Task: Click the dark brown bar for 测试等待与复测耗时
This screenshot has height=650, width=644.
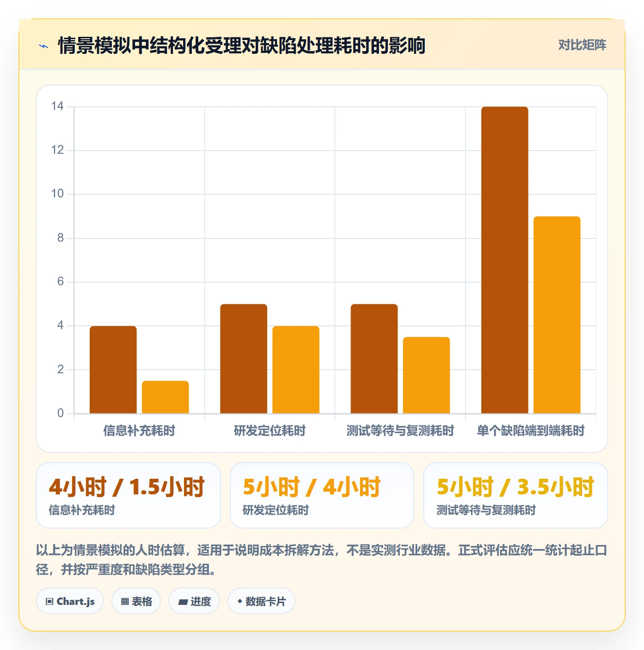Action: click(374, 359)
